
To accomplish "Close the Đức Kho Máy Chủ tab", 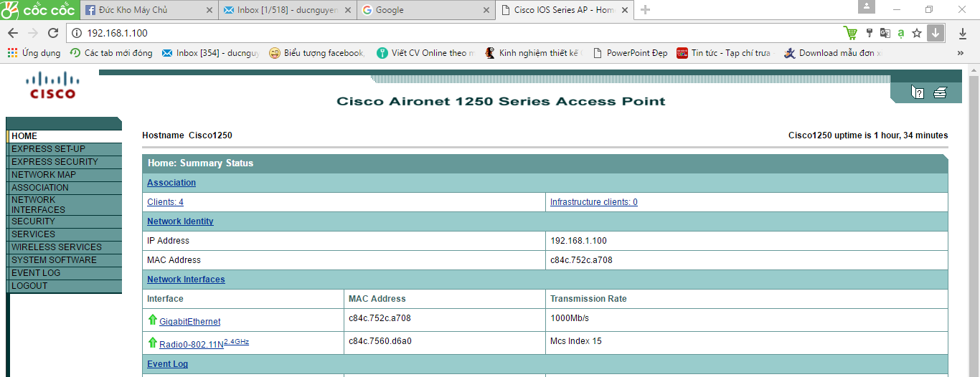I will tap(209, 10).
